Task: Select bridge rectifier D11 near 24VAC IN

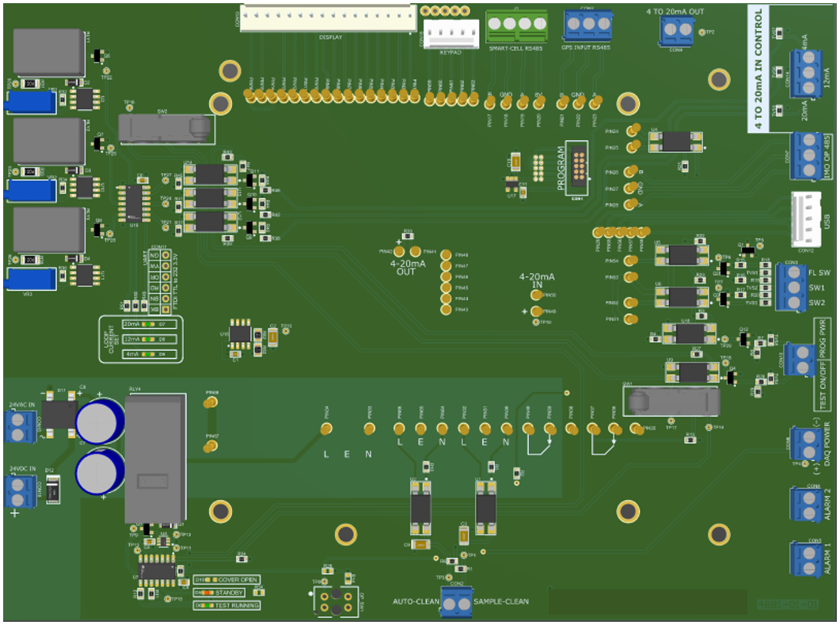Action: pos(59,414)
